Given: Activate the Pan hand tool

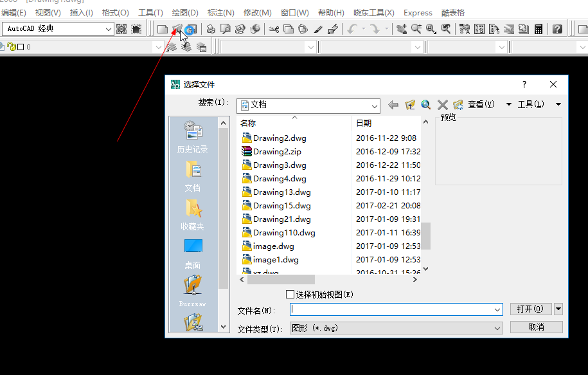Looking at the screenshot, I should (x=402, y=29).
